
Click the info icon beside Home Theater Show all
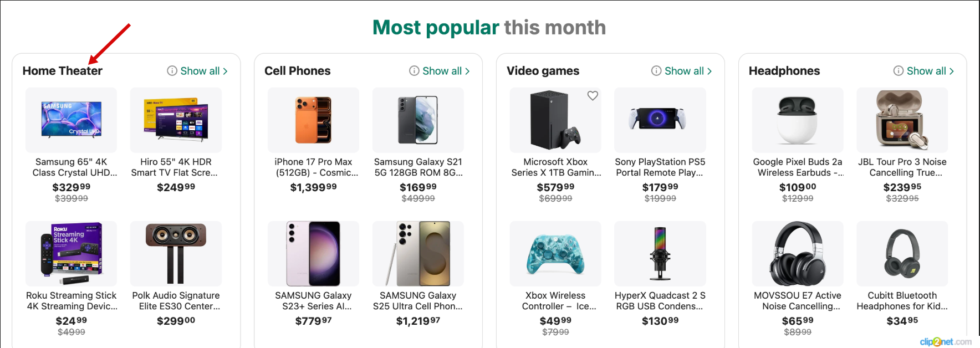(x=172, y=71)
